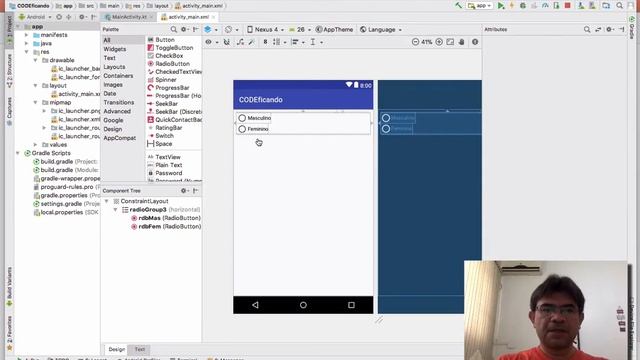Select Masculino radio in blueprint view
Image resolution: width=640 pixels, height=360 pixels.
[398, 118]
